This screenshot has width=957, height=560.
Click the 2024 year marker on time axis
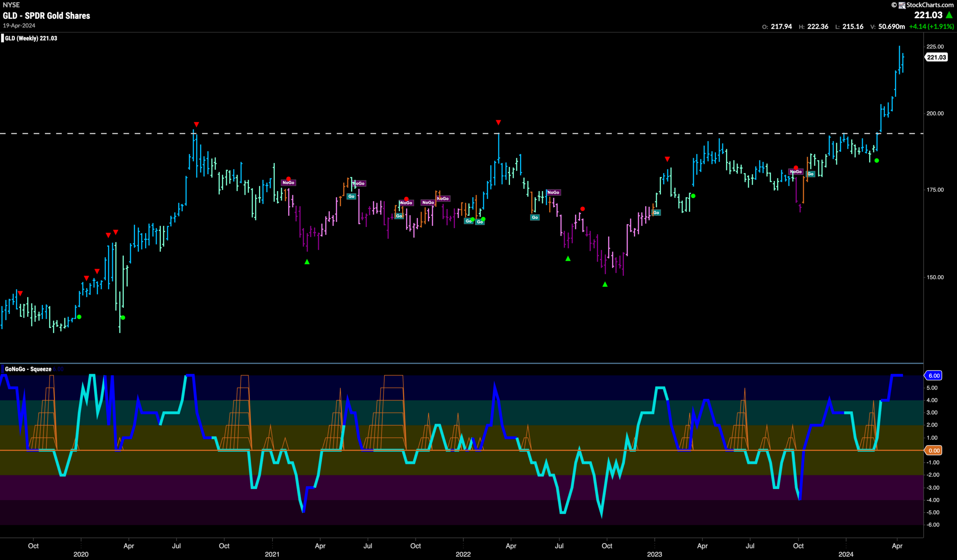pyautogui.click(x=846, y=554)
